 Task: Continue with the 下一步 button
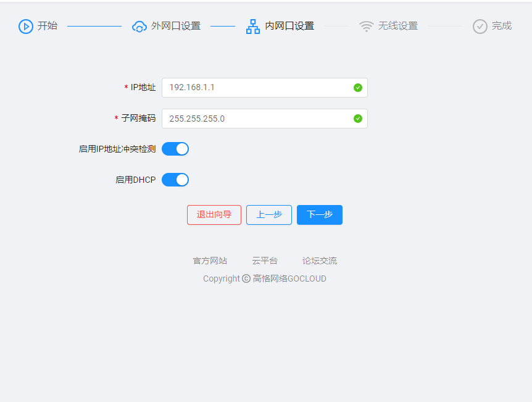pyautogui.click(x=320, y=215)
